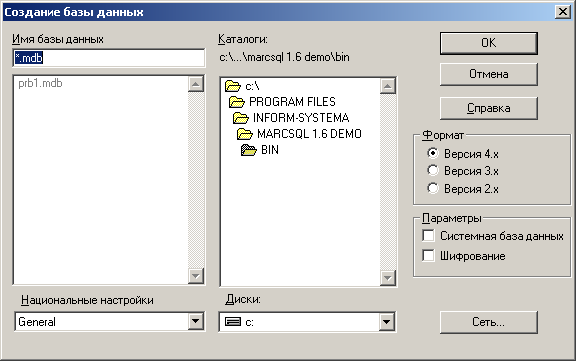Image resolution: width=576 pixels, height=361 pixels.
Task: Click the Отмена button
Action: 489,74
